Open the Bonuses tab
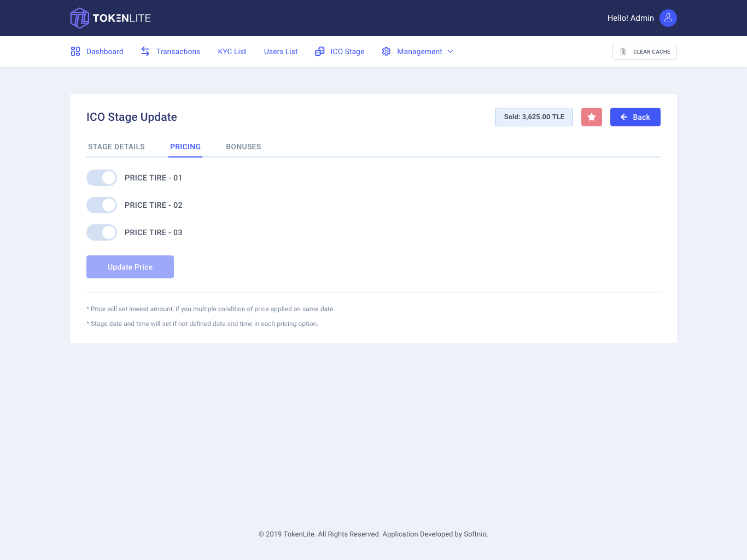 click(243, 147)
